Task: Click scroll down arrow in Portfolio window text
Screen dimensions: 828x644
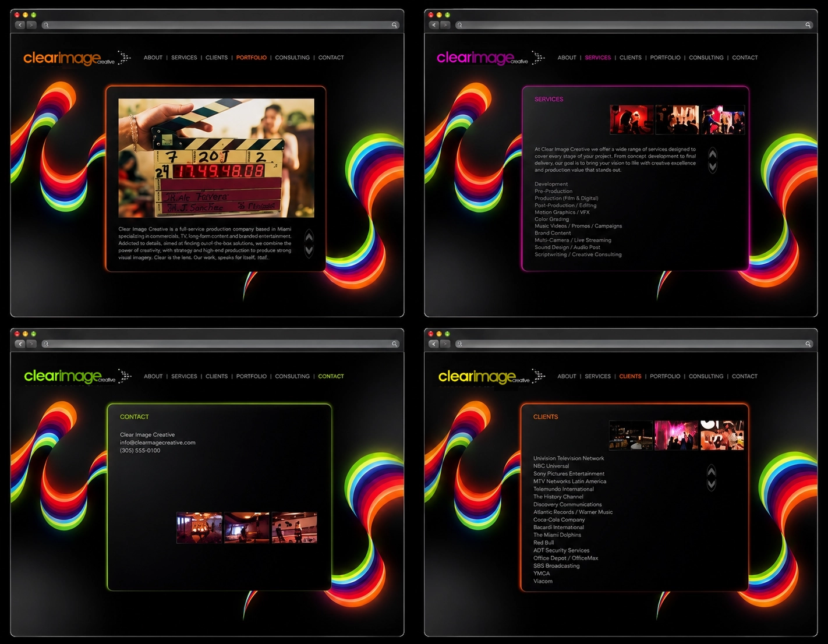Action: click(309, 251)
